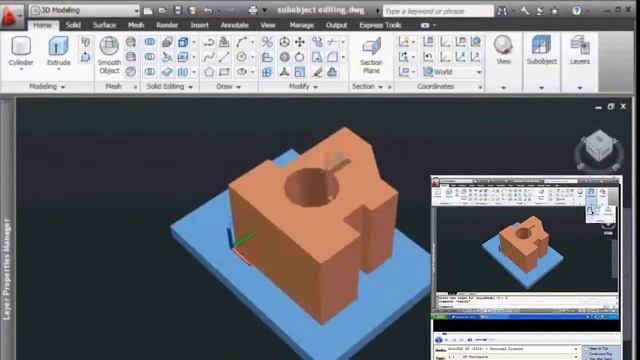Click the Section Plane tool
Image resolution: width=640 pixels, height=360 pixels.
[x=371, y=55]
